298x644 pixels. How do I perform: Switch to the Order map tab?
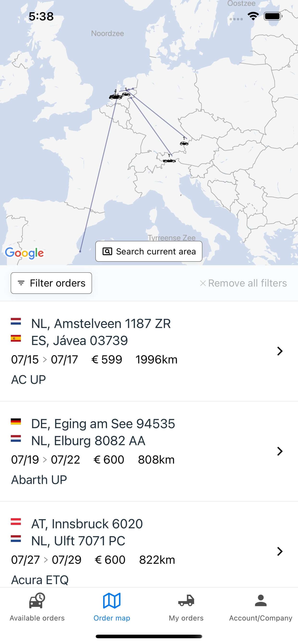pyautogui.click(x=112, y=607)
